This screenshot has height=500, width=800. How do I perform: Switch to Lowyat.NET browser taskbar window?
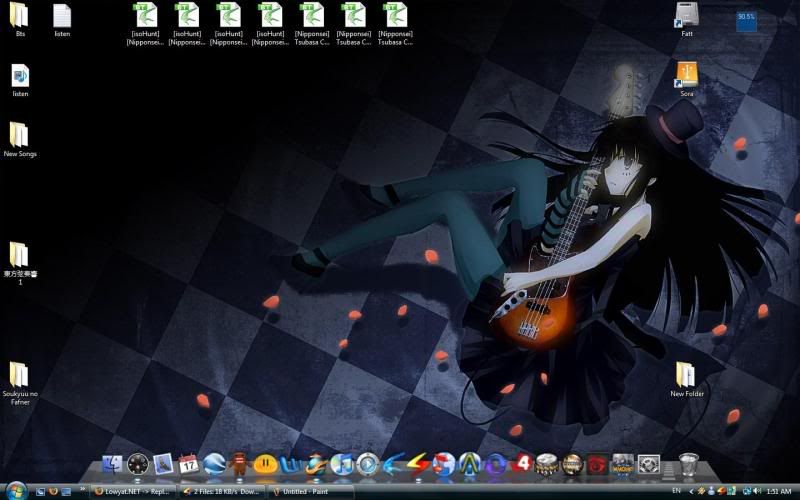(x=133, y=491)
